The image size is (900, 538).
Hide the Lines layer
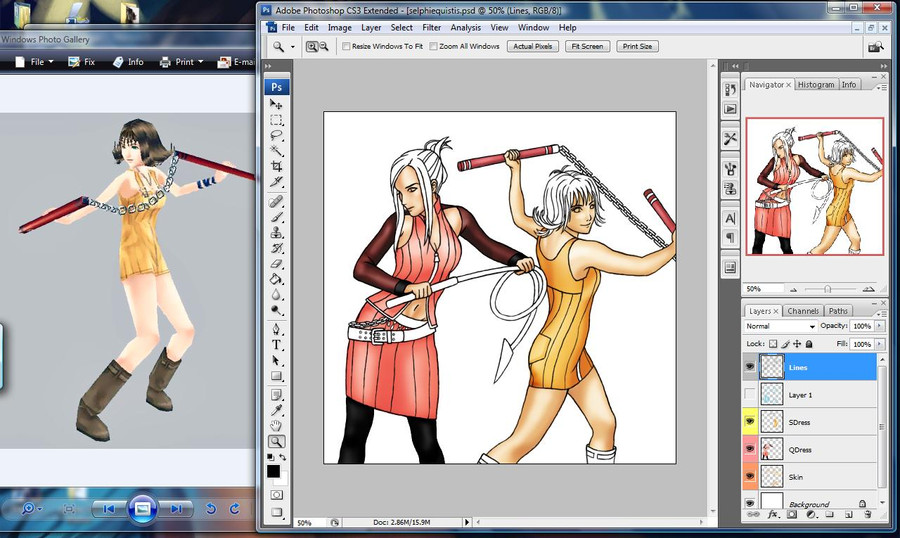750,366
